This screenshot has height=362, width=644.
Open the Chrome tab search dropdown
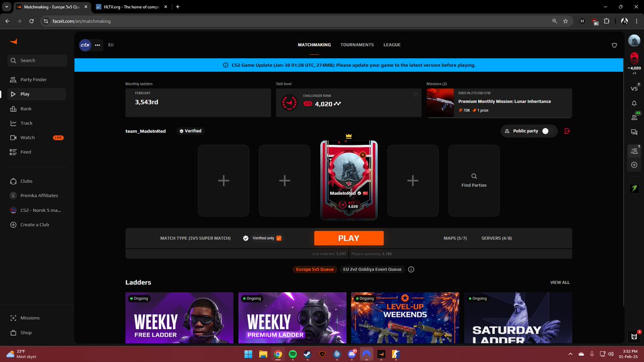click(5, 7)
